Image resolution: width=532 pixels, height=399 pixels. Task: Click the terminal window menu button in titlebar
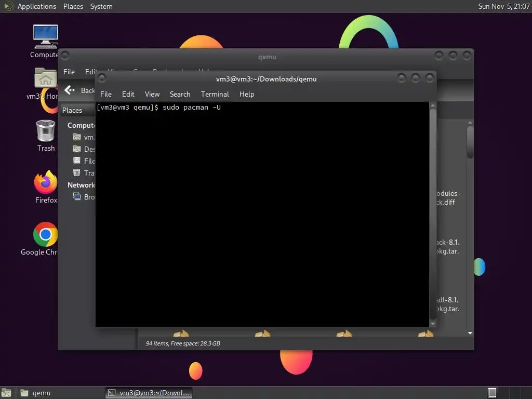coord(101,78)
